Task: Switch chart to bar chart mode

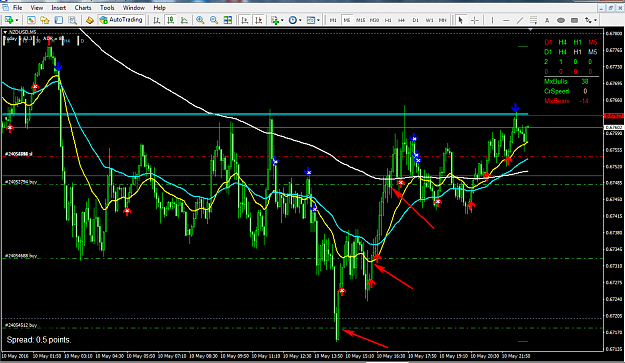Action: pyautogui.click(x=157, y=20)
